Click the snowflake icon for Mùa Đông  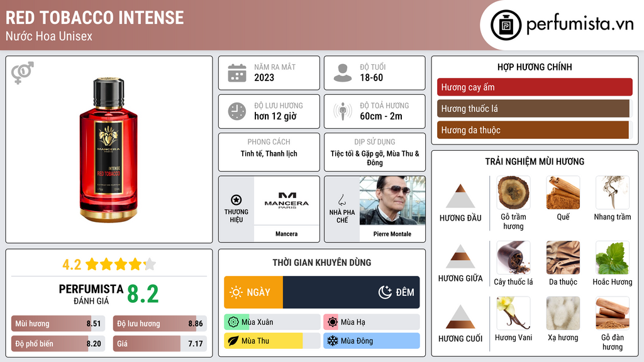333,341
